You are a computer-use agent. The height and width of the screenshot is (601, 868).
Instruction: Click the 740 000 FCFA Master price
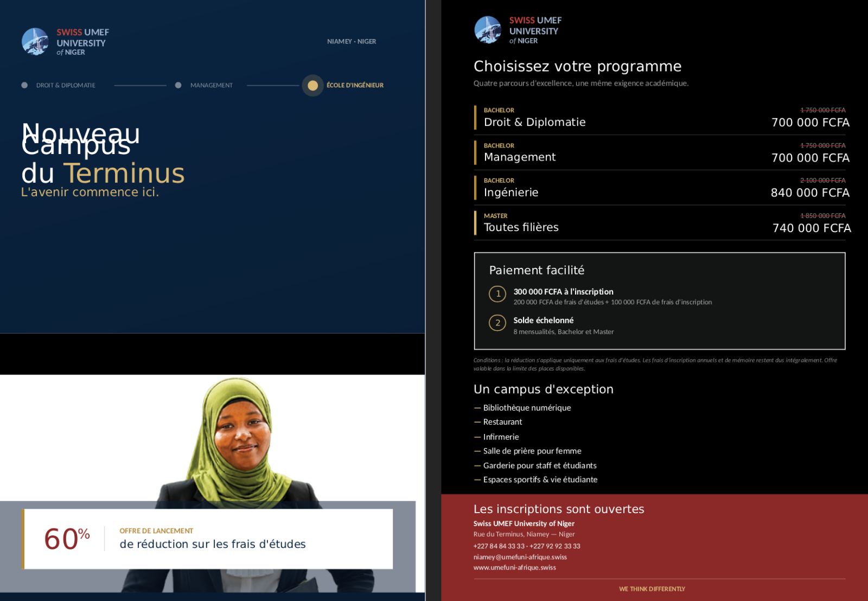(812, 228)
